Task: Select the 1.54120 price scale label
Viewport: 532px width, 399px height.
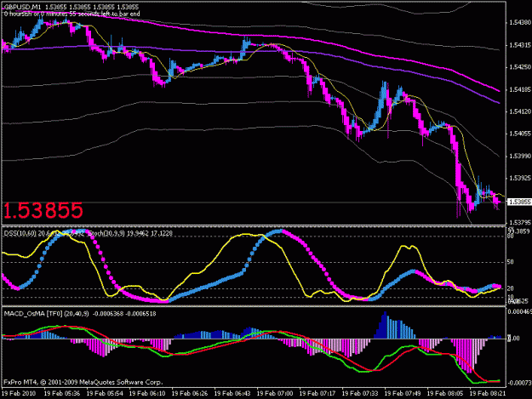Action: [x=519, y=111]
